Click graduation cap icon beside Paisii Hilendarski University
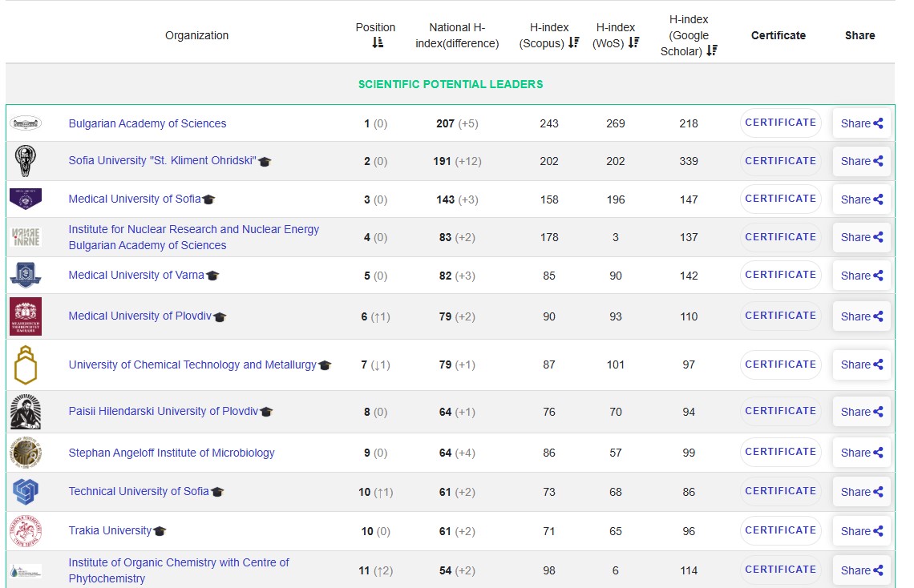Image resolution: width=914 pixels, height=588 pixels. point(266,413)
